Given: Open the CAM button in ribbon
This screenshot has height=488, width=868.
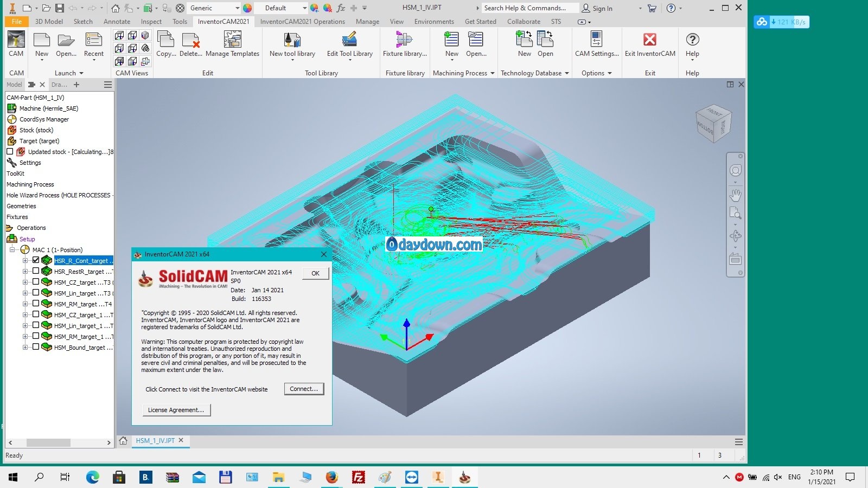Looking at the screenshot, I should click(x=16, y=44).
